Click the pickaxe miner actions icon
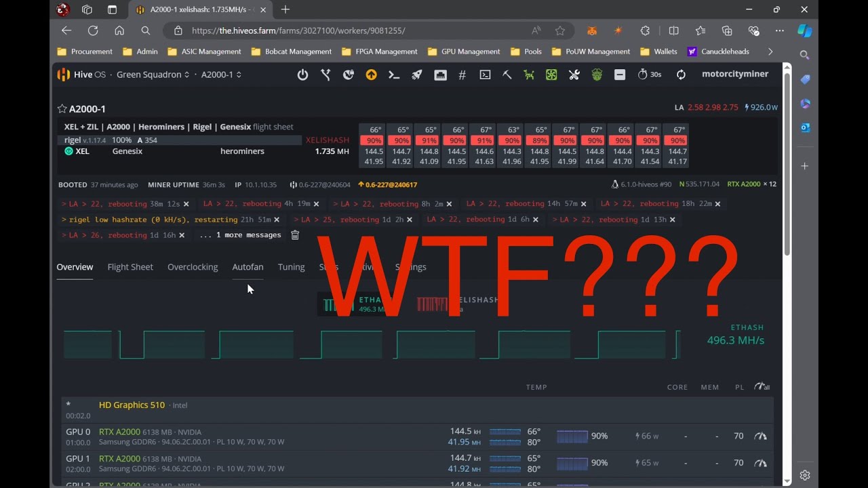Screen dimensions: 868x488 pyautogui.click(x=507, y=75)
